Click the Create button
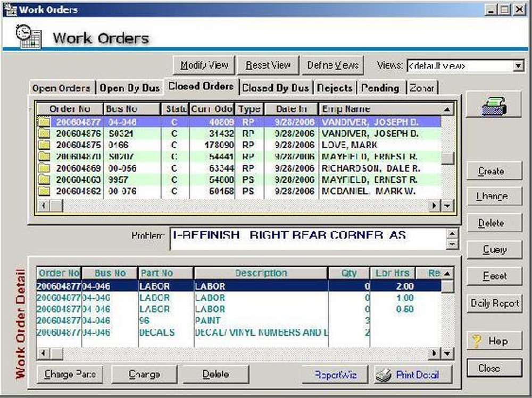Image resolution: width=532 pixels, height=398 pixels. (x=494, y=171)
